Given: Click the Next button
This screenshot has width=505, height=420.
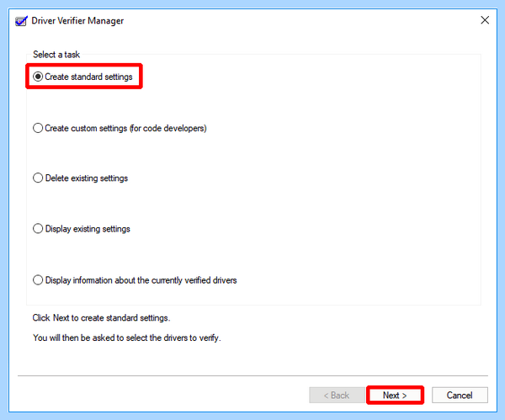Looking at the screenshot, I should coord(395,396).
